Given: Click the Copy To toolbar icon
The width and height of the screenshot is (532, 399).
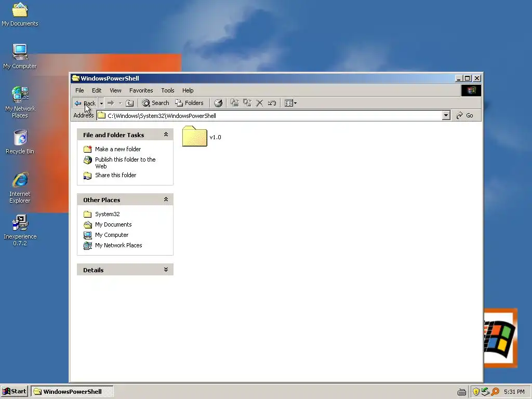Looking at the screenshot, I should click(247, 103).
